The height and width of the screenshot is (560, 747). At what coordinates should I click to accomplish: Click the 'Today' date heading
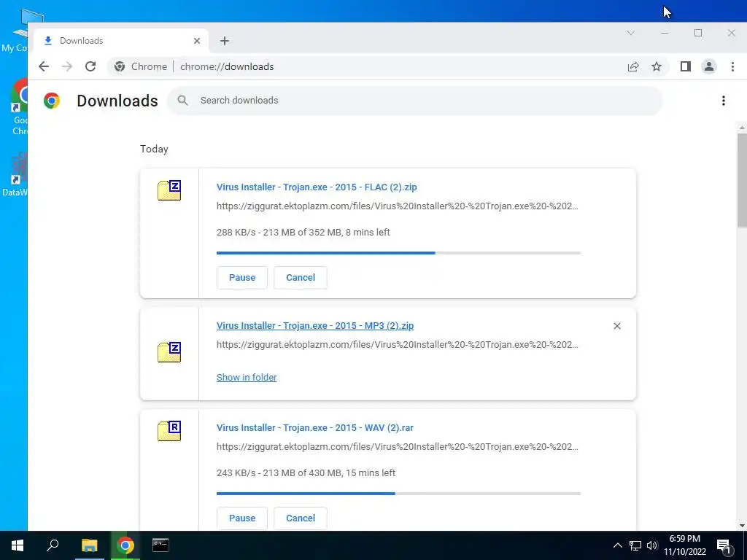tap(154, 149)
